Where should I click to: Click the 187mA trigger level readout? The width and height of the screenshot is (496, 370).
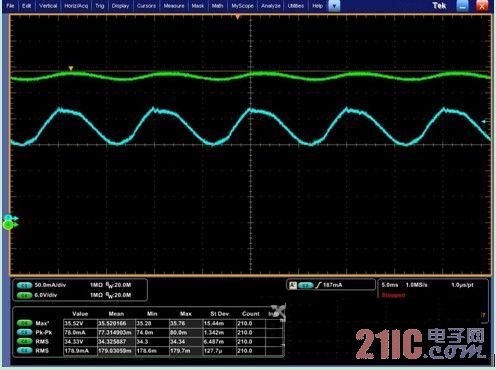pos(332,285)
